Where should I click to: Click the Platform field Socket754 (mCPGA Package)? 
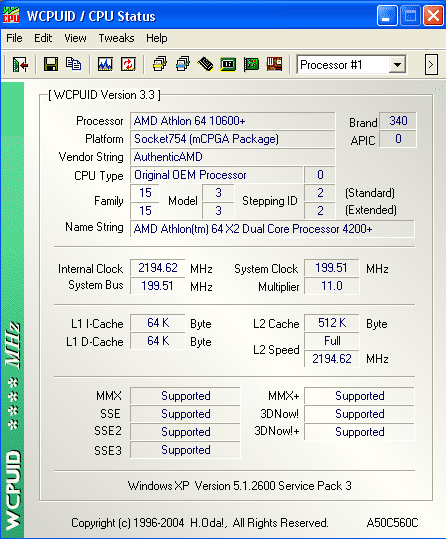click(x=232, y=139)
